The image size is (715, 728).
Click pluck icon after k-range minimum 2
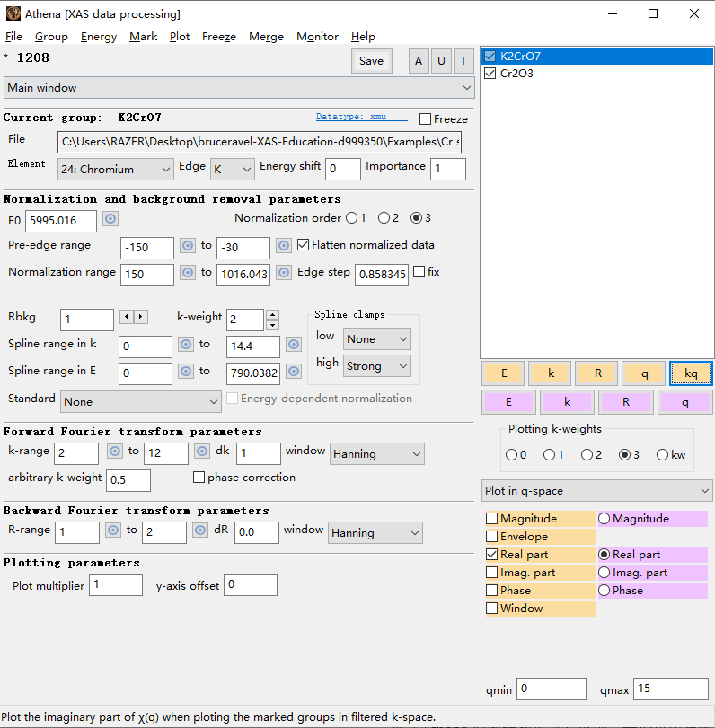coord(114,452)
